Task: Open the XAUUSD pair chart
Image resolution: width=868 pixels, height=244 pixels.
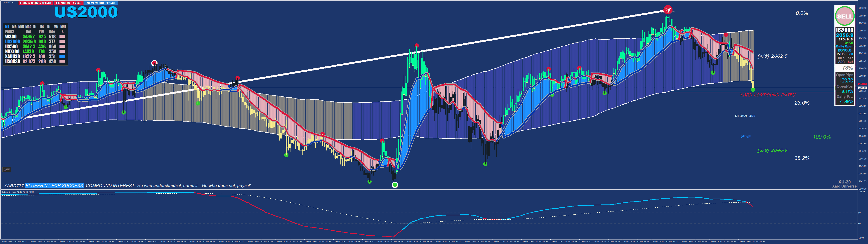Action: coord(12,57)
